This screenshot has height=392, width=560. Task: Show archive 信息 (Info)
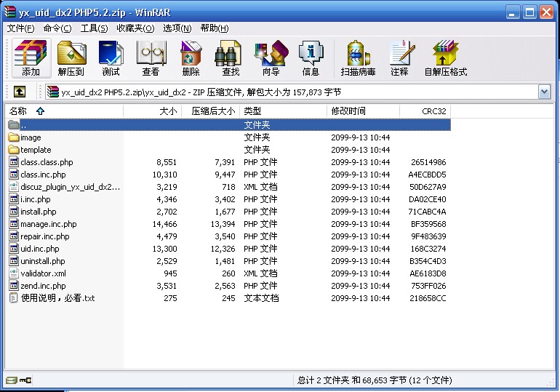pos(311,58)
